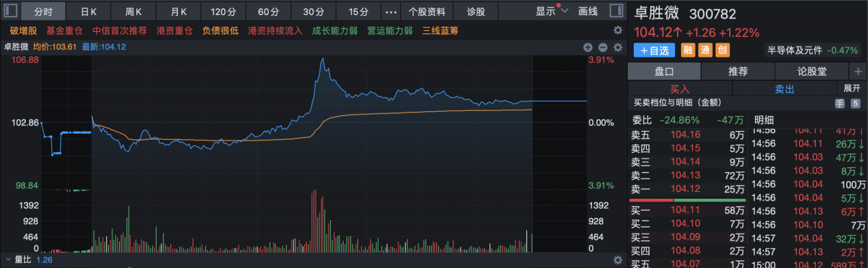Click 买二 bid row at 104.10
The width and height of the screenshot is (868, 268).
[687, 223]
